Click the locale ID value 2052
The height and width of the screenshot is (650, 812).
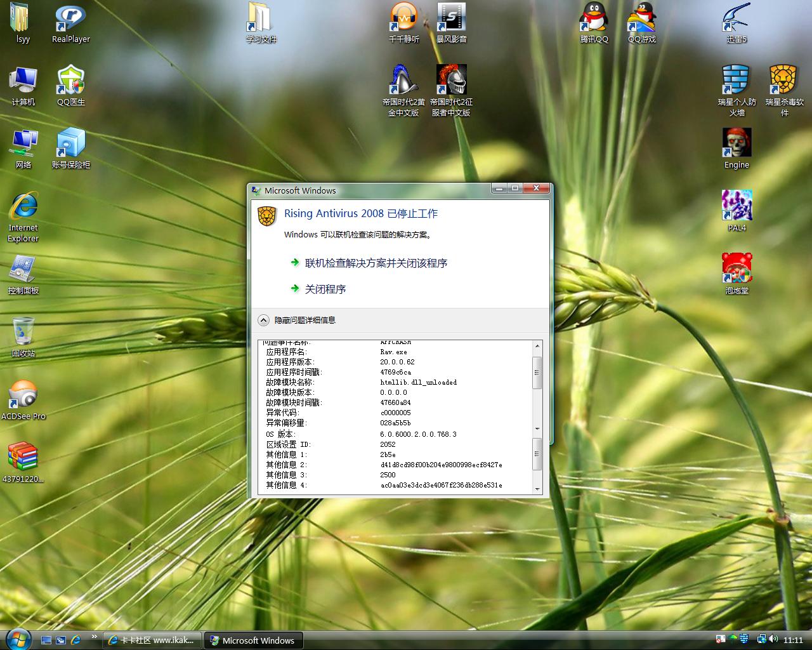pos(388,444)
